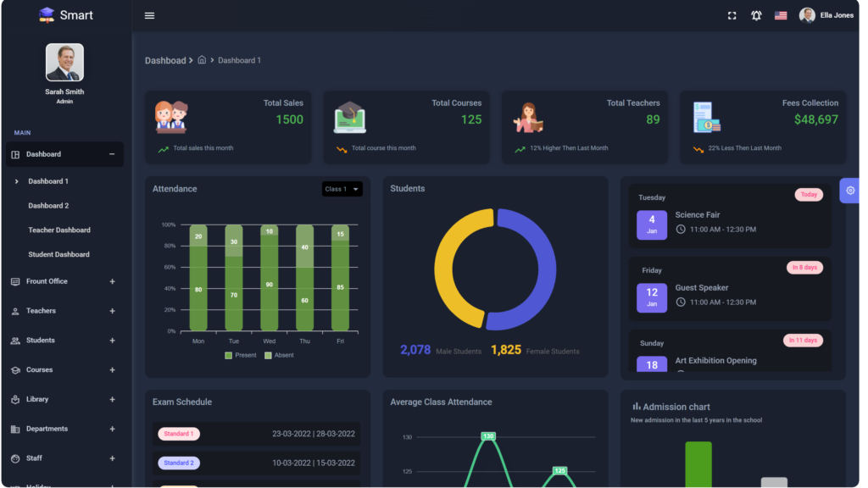Open Dashboard 2 from sidebar
The image size is (868, 488).
click(48, 206)
